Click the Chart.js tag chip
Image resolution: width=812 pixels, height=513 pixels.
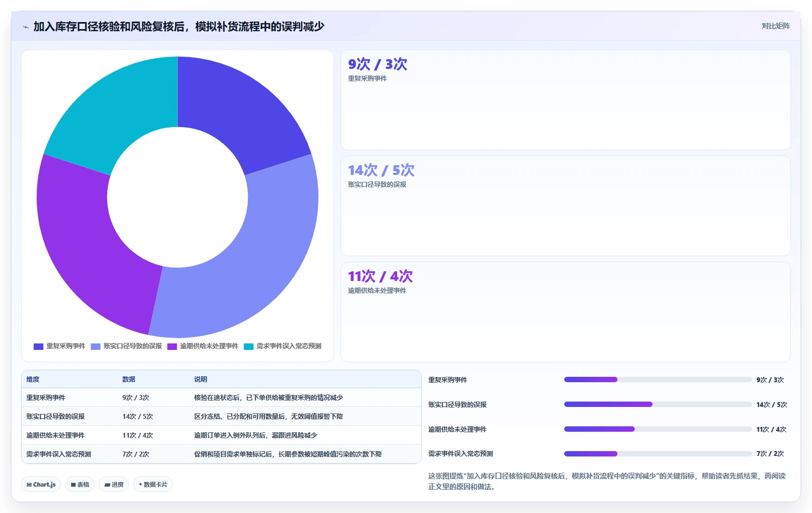pos(41,484)
